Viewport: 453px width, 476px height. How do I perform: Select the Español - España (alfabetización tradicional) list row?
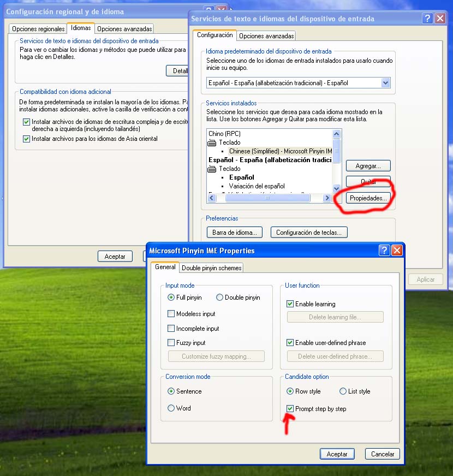click(270, 160)
